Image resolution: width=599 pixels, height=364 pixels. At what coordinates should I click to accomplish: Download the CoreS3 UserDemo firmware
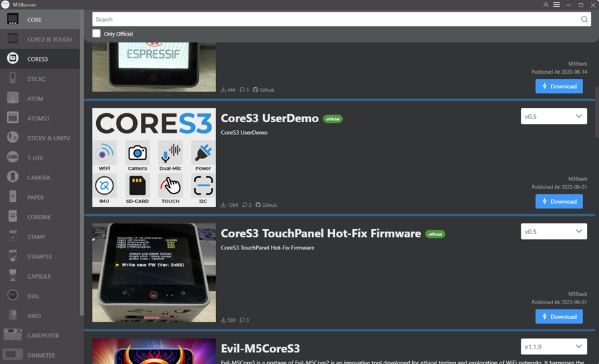tap(559, 202)
